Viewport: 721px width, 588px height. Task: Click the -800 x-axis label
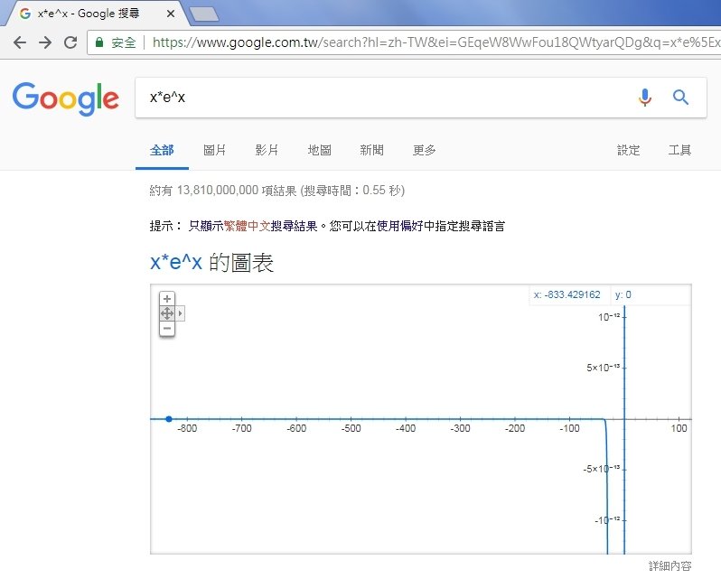187,428
